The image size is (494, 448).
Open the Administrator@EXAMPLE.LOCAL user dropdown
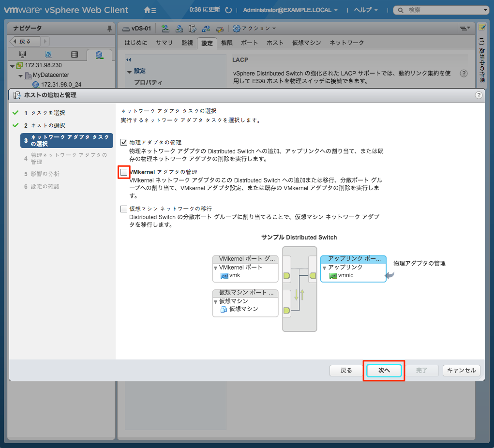(x=290, y=10)
